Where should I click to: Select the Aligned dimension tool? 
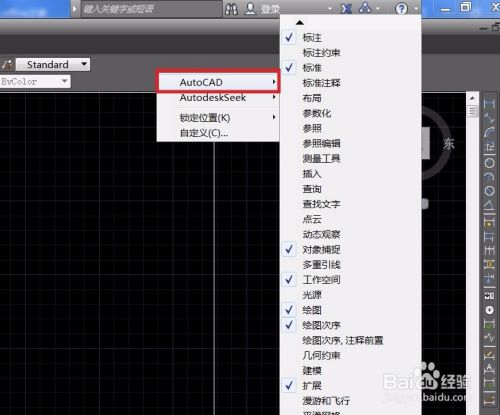click(x=489, y=118)
